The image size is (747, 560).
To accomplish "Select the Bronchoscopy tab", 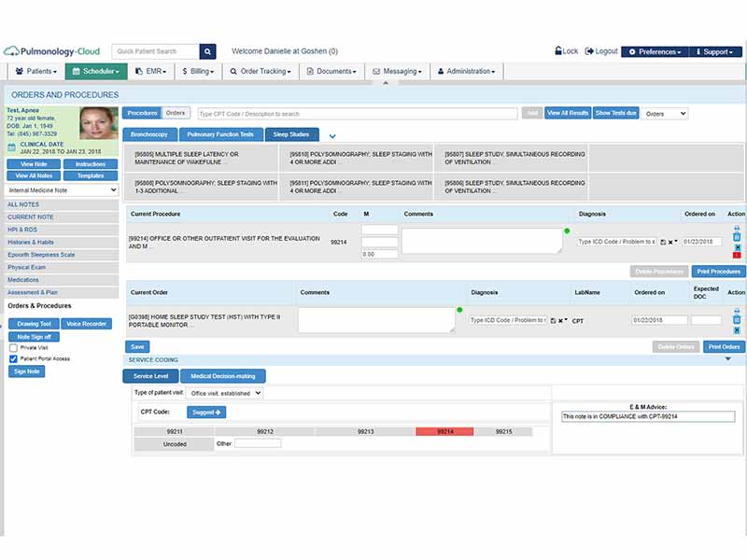I will [x=149, y=134].
